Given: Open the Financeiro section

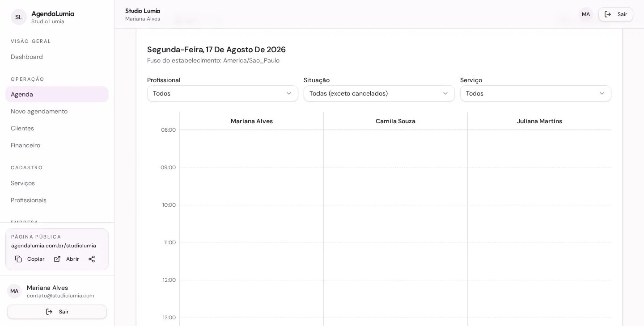Looking at the screenshot, I should [57, 145].
